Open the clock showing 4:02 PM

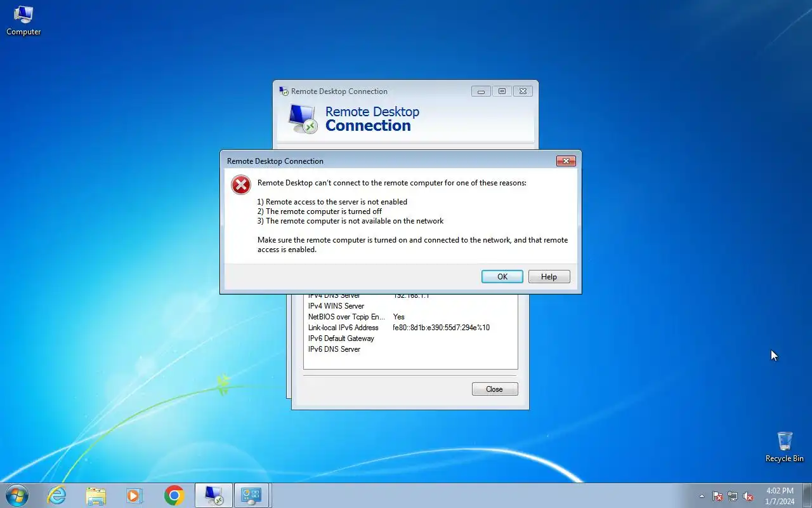point(780,495)
